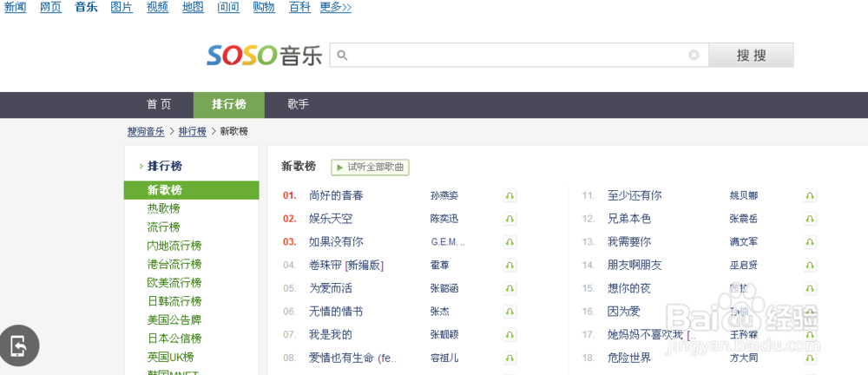The image size is (868, 375).
Task: Play song 娱乐天空 via headphone icon
Action: click(x=510, y=219)
